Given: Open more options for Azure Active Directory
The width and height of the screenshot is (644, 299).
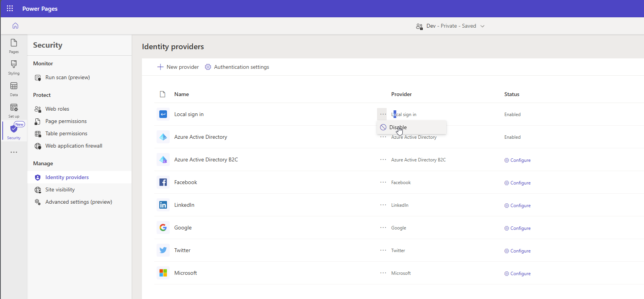Looking at the screenshot, I should pyautogui.click(x=383, y=137).
